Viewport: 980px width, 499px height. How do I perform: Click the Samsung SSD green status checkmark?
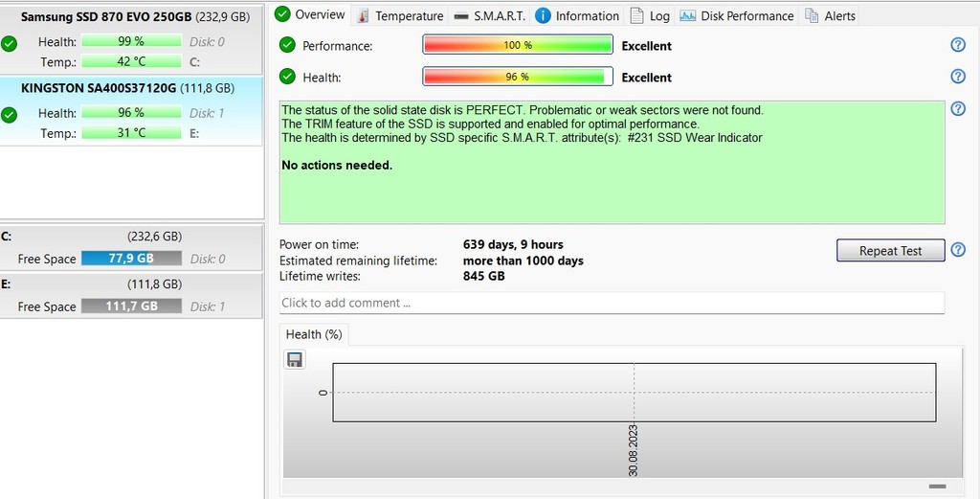10,44
